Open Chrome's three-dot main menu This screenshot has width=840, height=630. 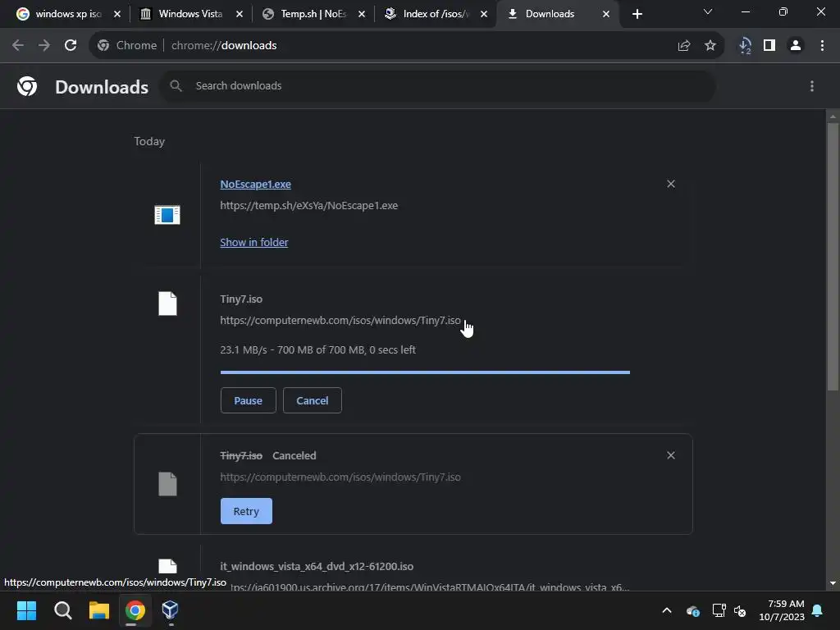(x=822, y=46)
